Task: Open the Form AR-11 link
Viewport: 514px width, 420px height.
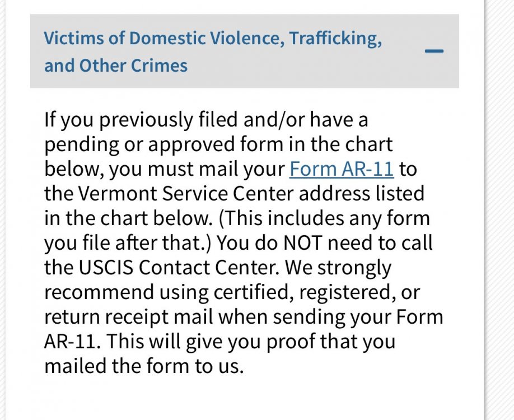Action: (x=341, y=169)
